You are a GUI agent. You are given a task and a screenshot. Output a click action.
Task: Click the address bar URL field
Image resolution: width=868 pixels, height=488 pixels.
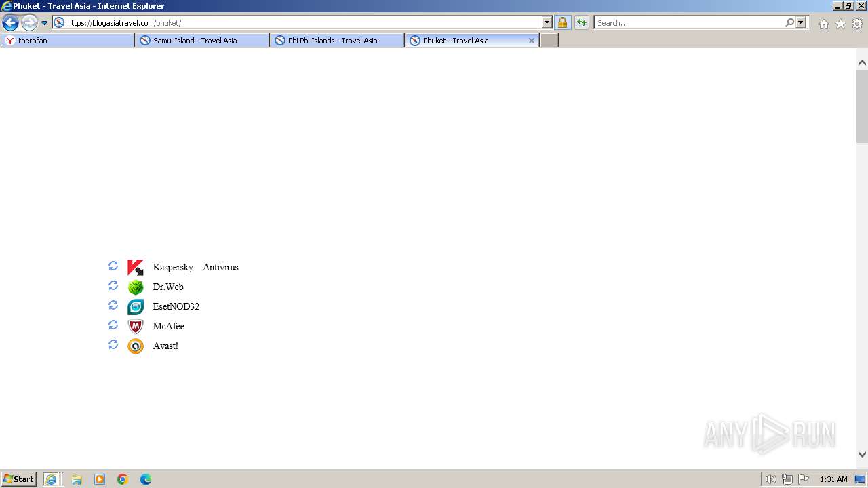297,22
